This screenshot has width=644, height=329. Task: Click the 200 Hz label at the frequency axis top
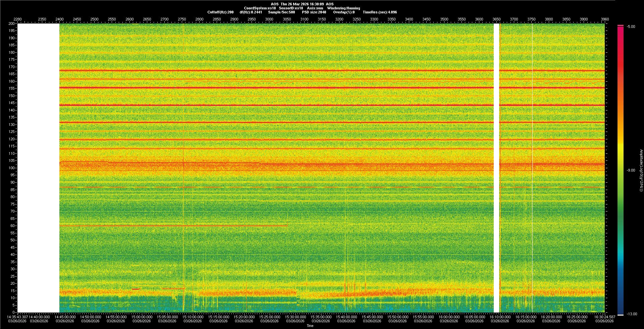[x=12, y=24]
